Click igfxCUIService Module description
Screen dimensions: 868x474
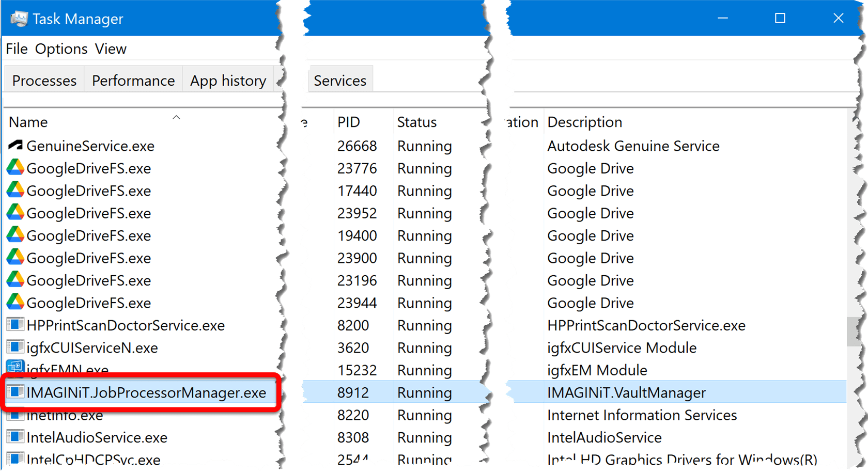(622, 347)
